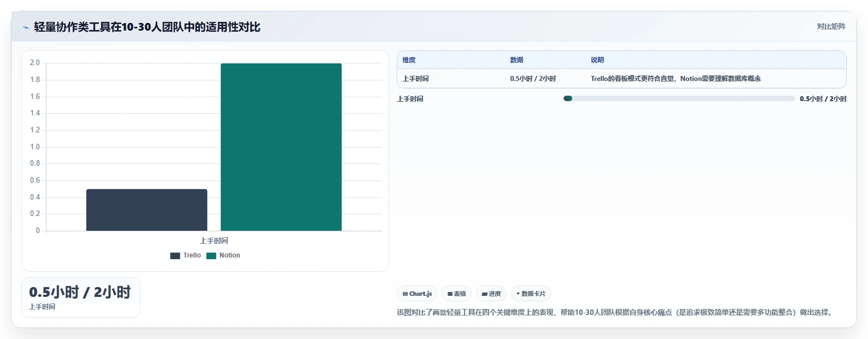Click the 上手时间 label left of the progress bar
This screenshot has width=868, height=339.
click(410, 99)
